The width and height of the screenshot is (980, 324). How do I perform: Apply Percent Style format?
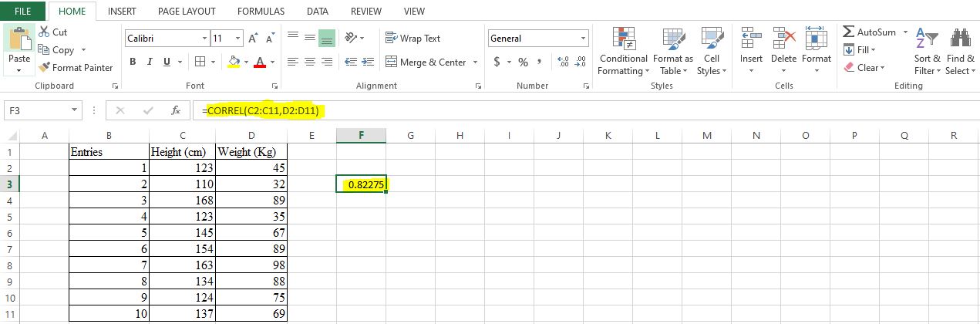click(x=523, y=62)
